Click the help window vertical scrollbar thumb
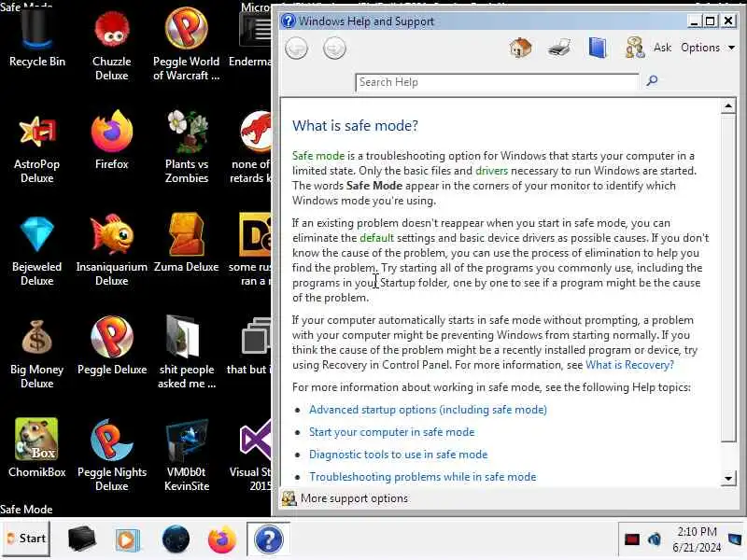The height and width of the screenshot is (560, 747). tap(728, 278)
